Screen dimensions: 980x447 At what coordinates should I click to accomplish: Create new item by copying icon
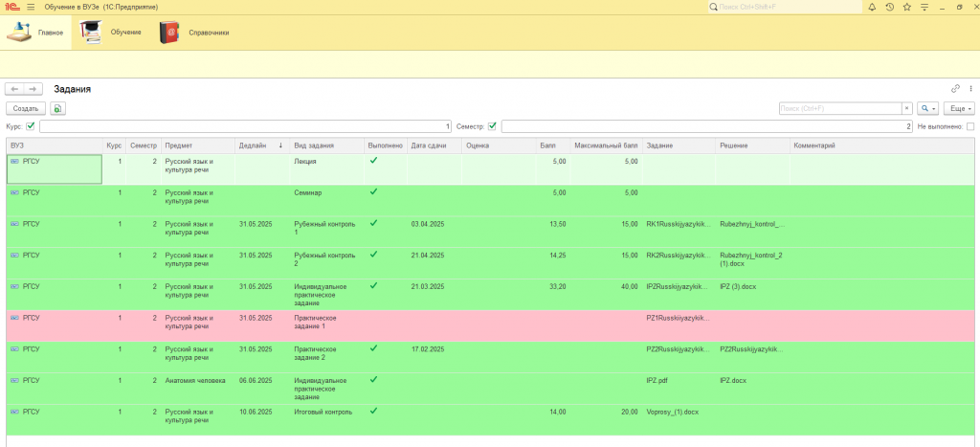pos(57,108)
